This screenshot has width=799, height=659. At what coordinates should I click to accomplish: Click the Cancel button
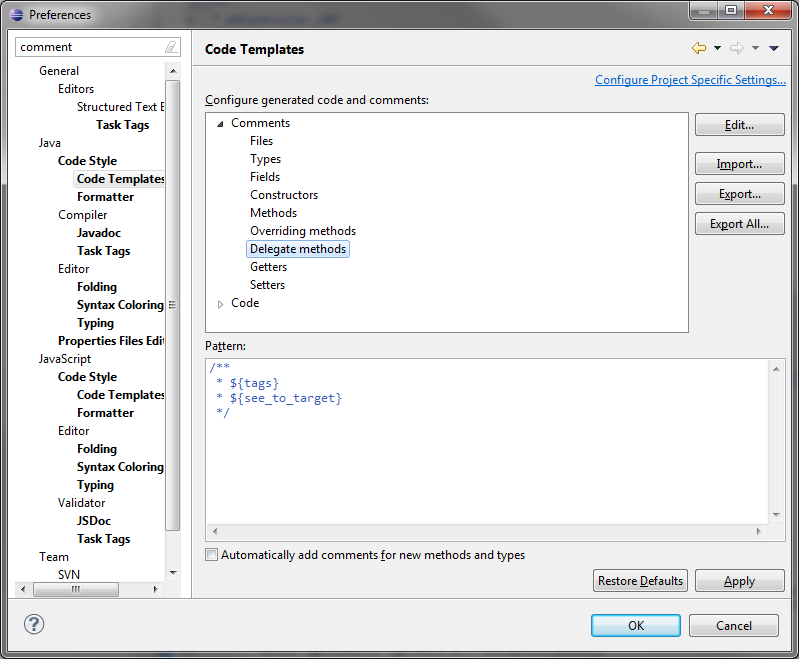point(734,625)
